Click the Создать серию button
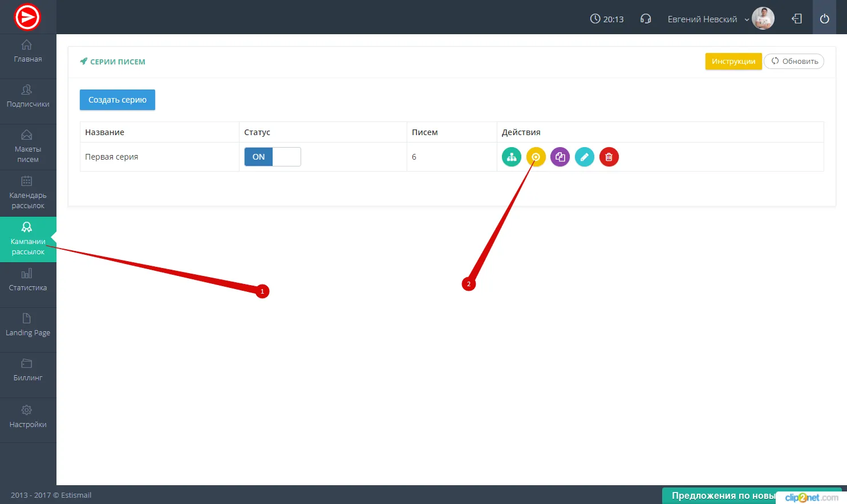This screenshot has height=504, width=847. tap(117, 100)
